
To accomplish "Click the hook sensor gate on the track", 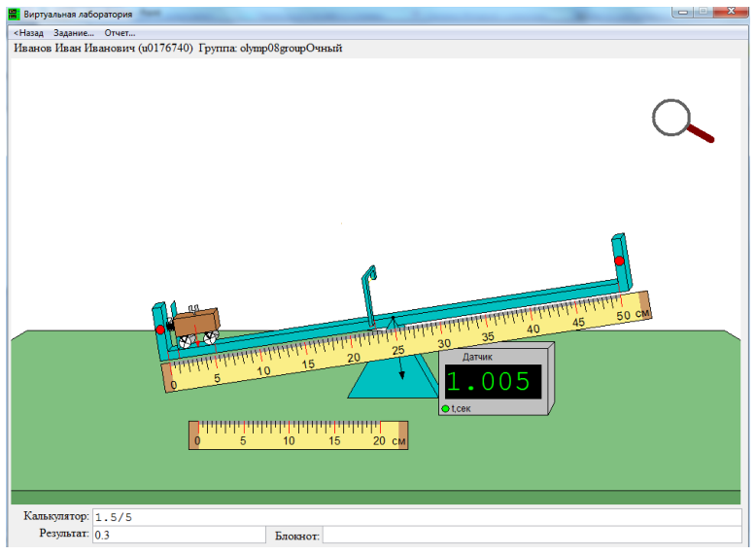I will click(x=369, y=295).
